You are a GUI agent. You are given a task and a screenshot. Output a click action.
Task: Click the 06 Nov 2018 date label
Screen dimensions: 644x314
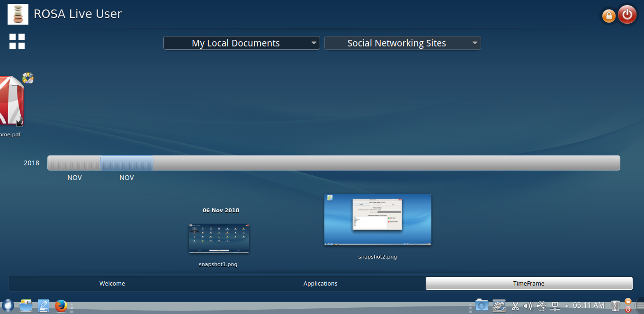pos(221,210)
